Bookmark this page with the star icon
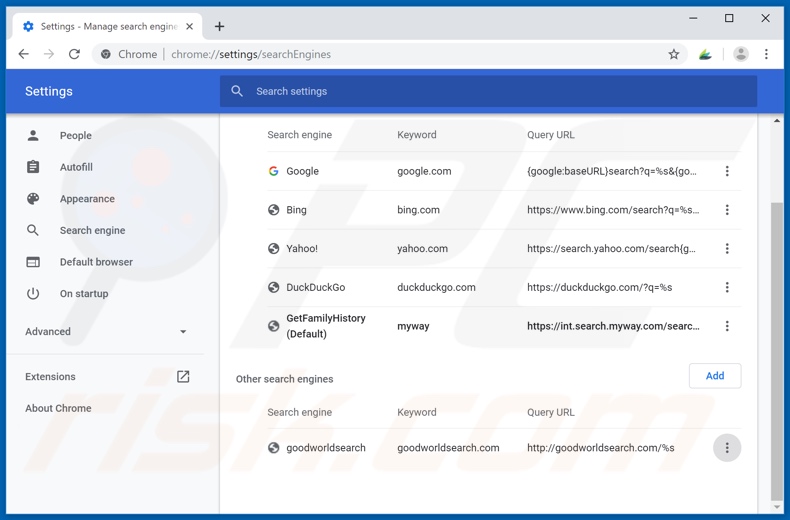Screen dimensions: 790x520 click(674, 54)
